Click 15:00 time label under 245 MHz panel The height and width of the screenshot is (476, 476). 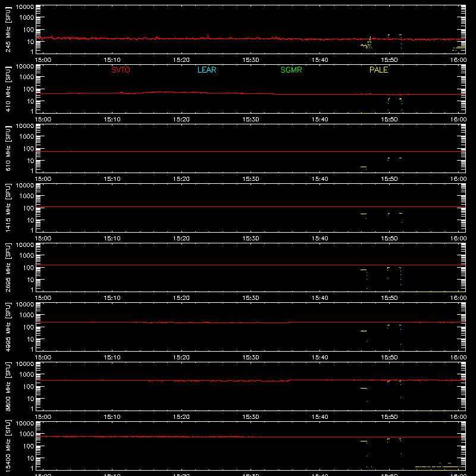pyautogui.click(x=43, y=60)
